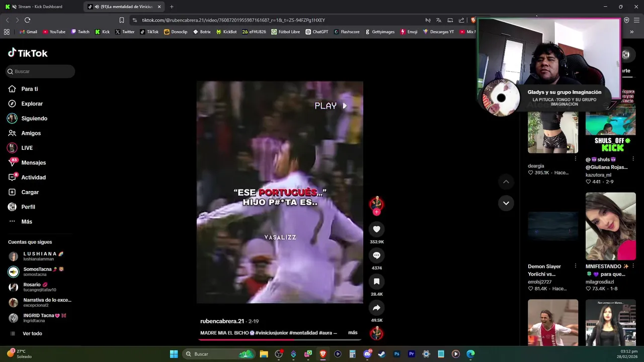Open Photoshop from the taskbar
Image resolution: width=644 pixels, height=362 pixels.
pyautogui.click(x=396, y=354)
